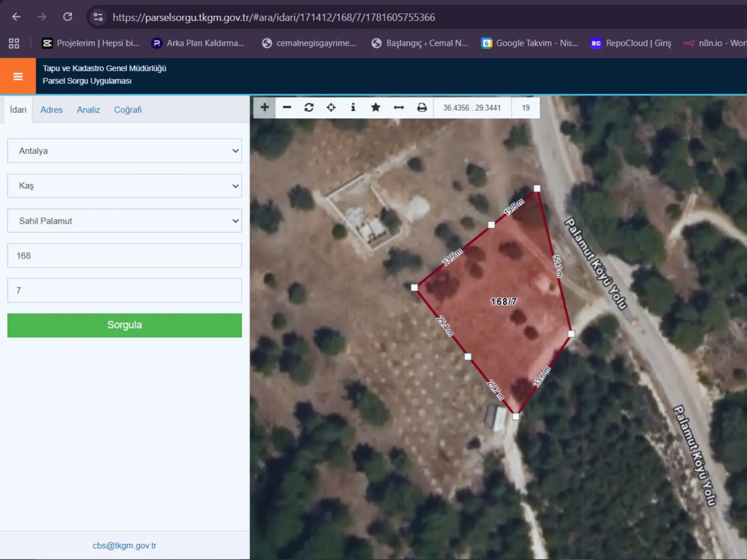The image size is (747, 560).
Task: Click the cbs@tkgm.gov.tr email link
Action: [124, 545]
